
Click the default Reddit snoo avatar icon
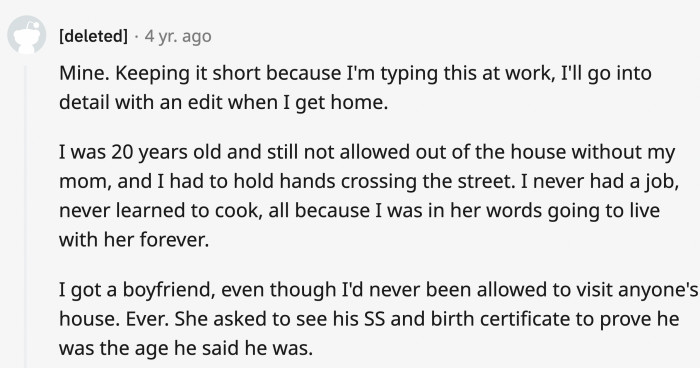[x=26, y=35]
